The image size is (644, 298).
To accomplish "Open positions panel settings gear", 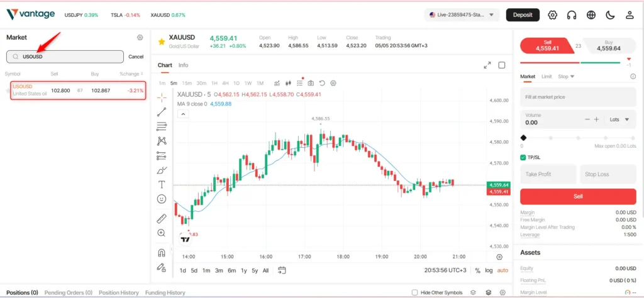I will (x=502, y=293).
